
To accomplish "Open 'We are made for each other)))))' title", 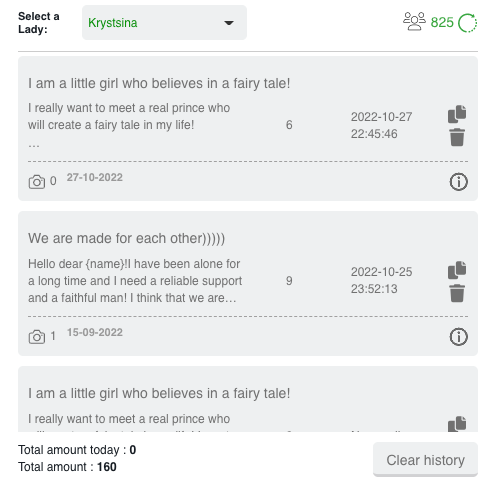I will click(x=126, y=238).
